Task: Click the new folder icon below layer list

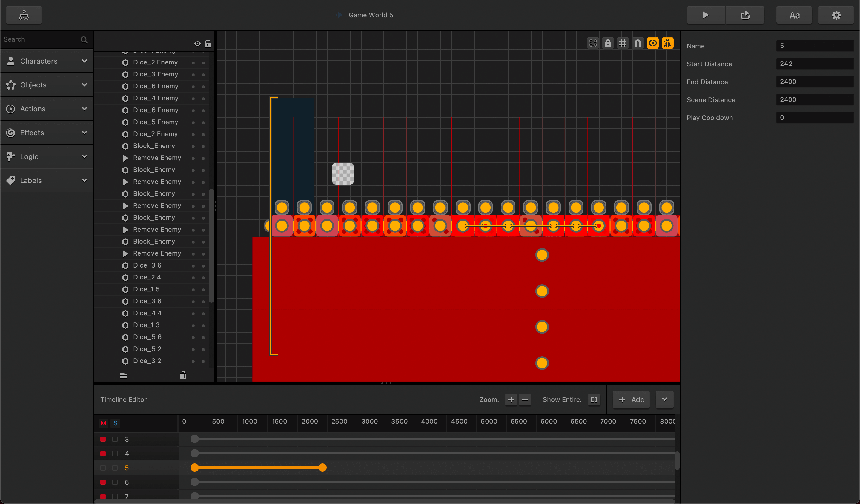Action: pyautogui.click(x=124, y=375)
